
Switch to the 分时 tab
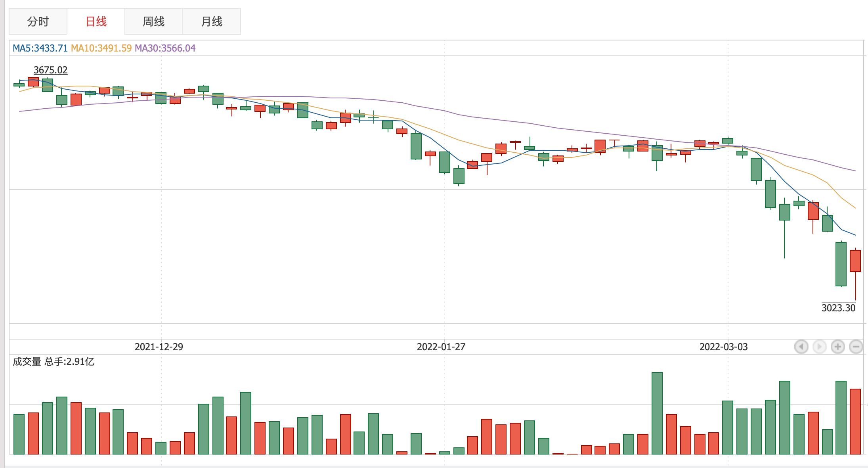click(38, 21)
